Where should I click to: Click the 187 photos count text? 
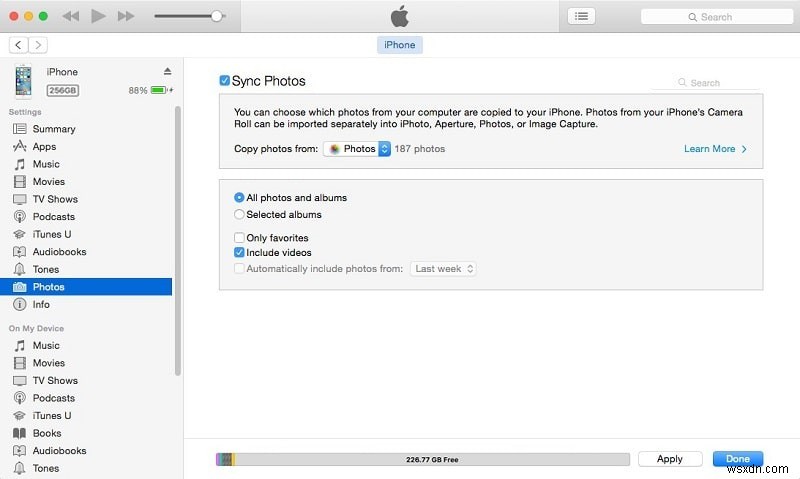[419, 149]
